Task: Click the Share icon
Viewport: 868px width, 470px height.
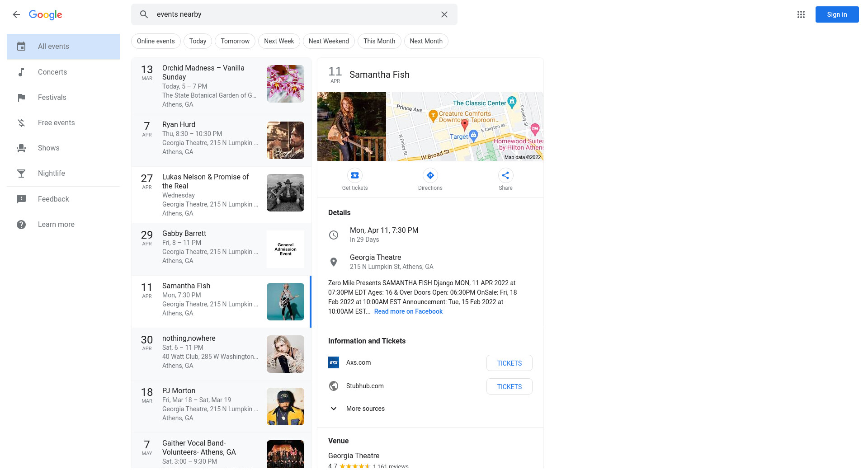Action: coord(505,175)
